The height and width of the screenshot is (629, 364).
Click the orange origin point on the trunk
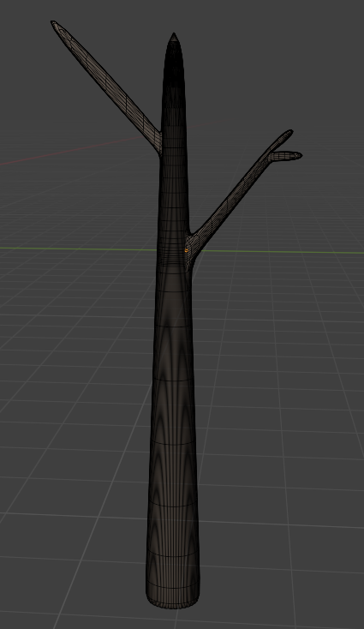tap(187, 250)
